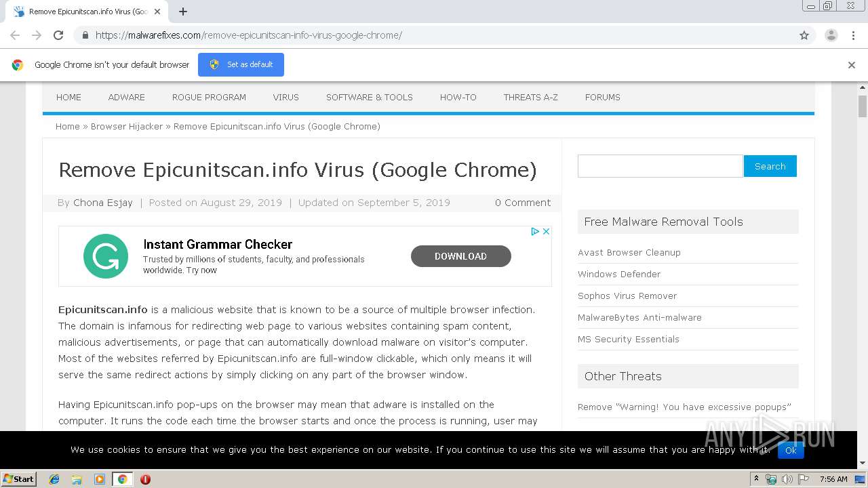Image resolution: width=868 pixels, height=488 pixels.
Task: Launch the media player taskbar icon
Action: coord(100,479)
